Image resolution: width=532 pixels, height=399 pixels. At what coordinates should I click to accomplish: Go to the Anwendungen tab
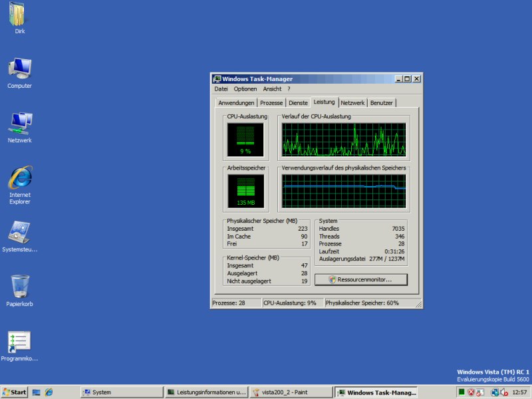(236, 103)
